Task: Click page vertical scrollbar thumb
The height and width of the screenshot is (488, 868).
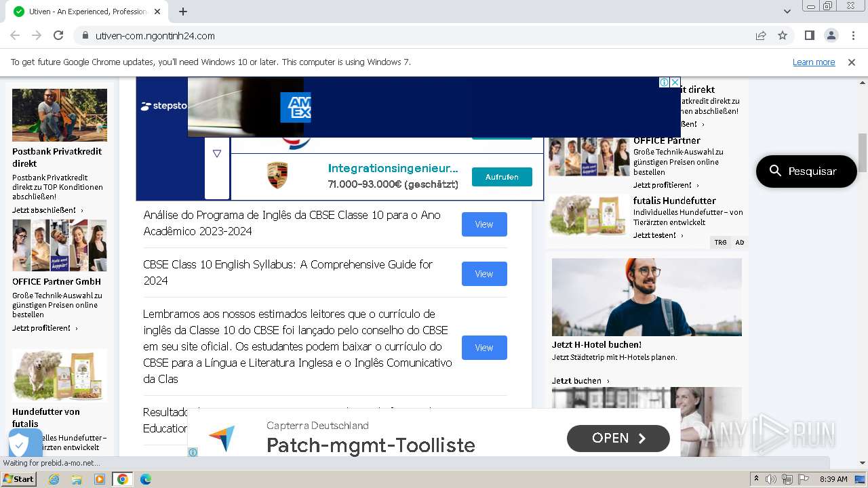Action: (x=862, y=152)
